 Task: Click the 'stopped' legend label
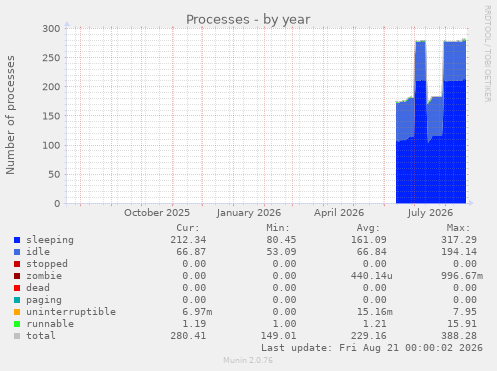tap(47, 264)
